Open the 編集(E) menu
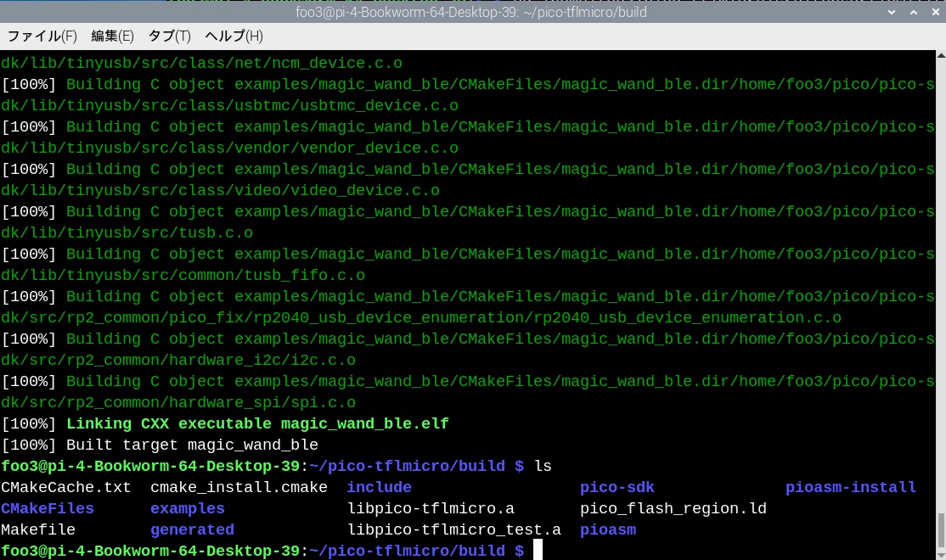 112,36
